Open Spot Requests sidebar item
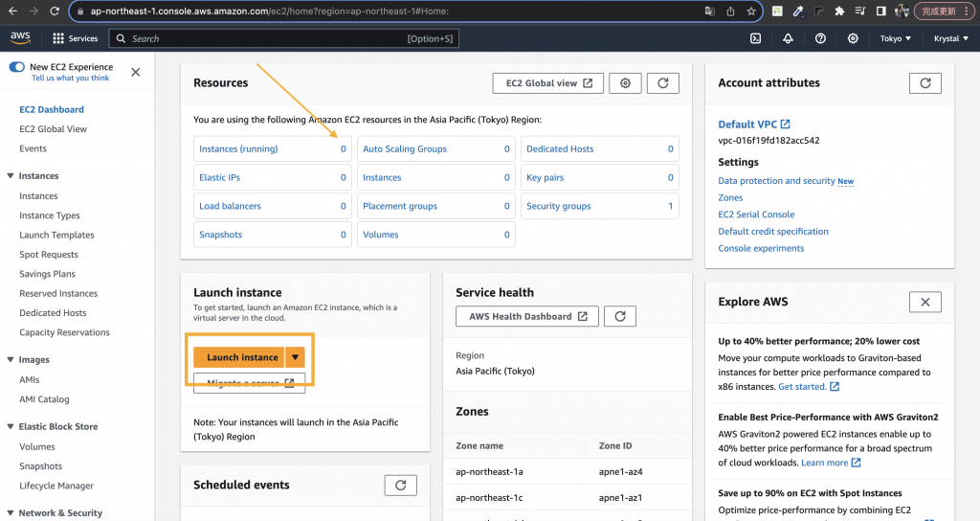This screenshot has width=980, height=521. tap(49, 254)
